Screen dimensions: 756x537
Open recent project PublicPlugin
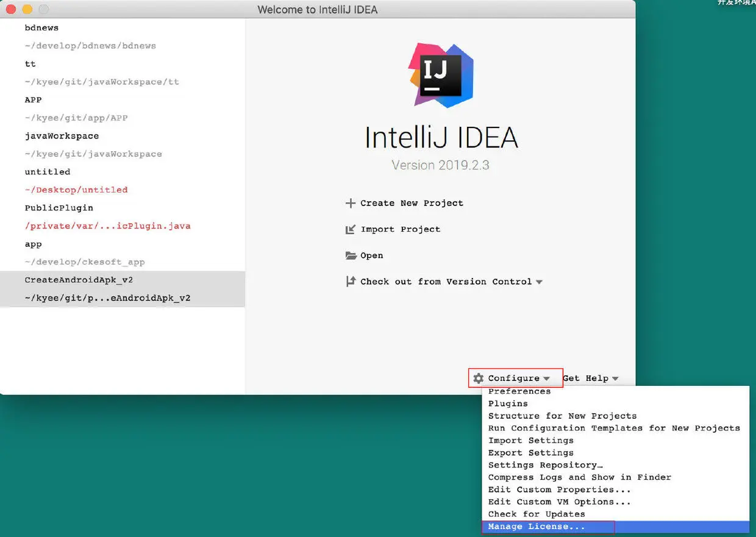[59, 207]
